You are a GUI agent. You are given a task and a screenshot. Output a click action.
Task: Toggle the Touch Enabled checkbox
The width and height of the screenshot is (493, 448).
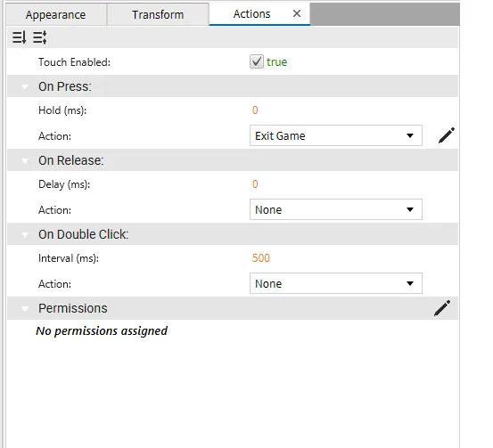pos(257,61)
